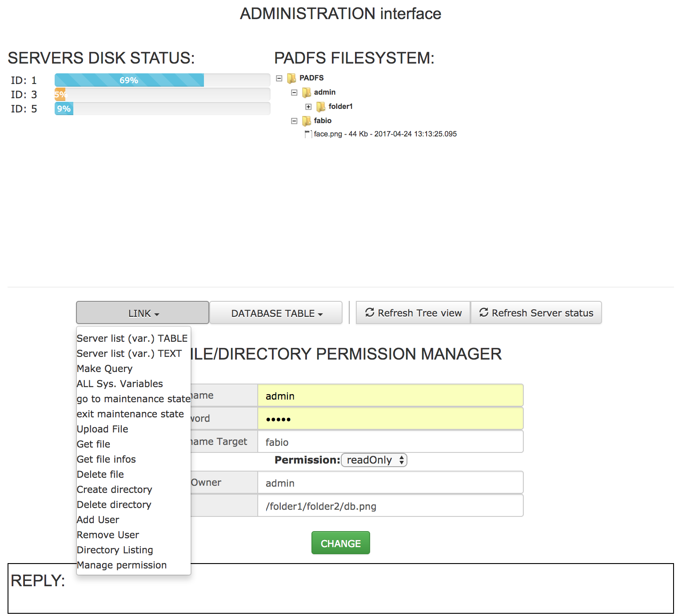Screen dimensions: 678x616
Task: Open the LINK dropdown button
Action: (x=143, y=313)
